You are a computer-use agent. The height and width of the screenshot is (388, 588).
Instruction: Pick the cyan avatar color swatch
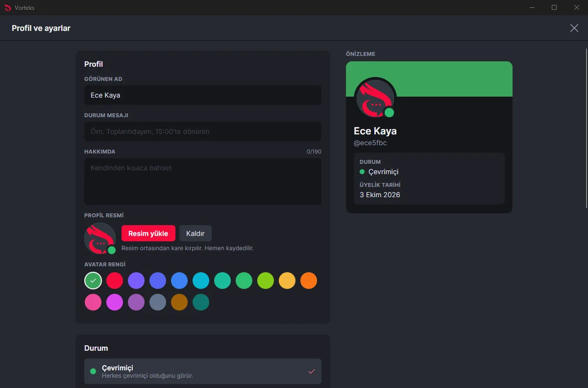(201, 281)
